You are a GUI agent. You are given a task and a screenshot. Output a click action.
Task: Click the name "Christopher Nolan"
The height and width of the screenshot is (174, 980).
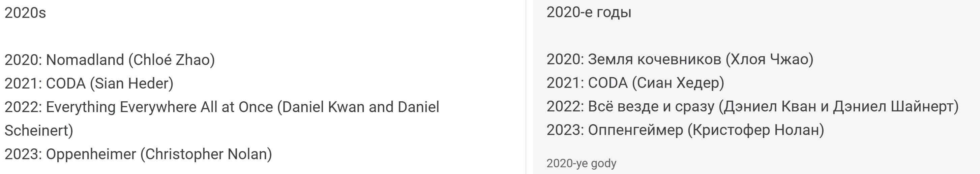[206, 154]
